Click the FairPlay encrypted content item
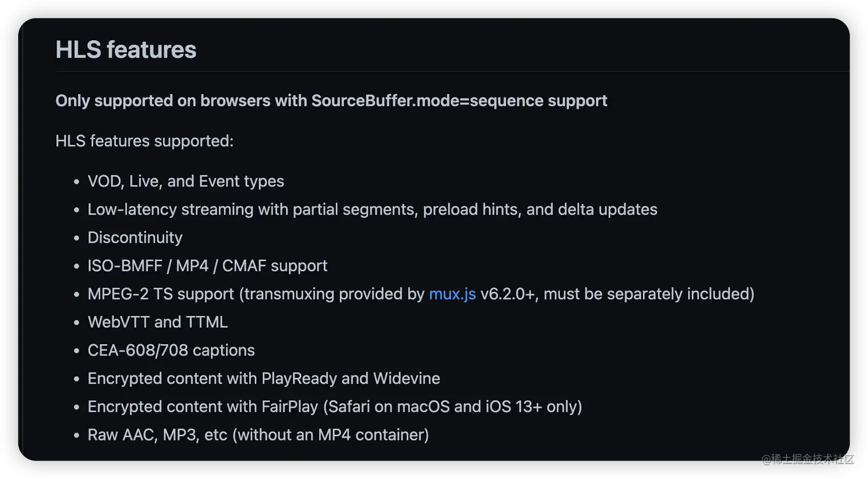This screenshot has height=479, width=868. point(335,406)
